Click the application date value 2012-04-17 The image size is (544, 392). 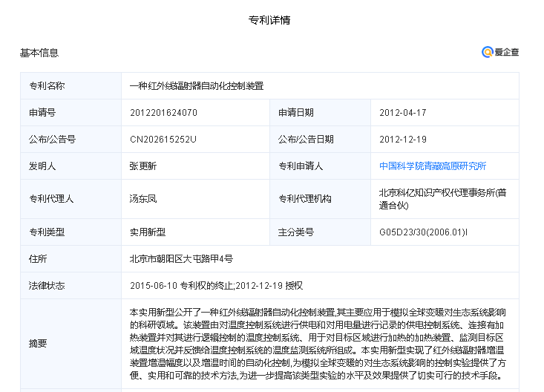tap(402, 113)
